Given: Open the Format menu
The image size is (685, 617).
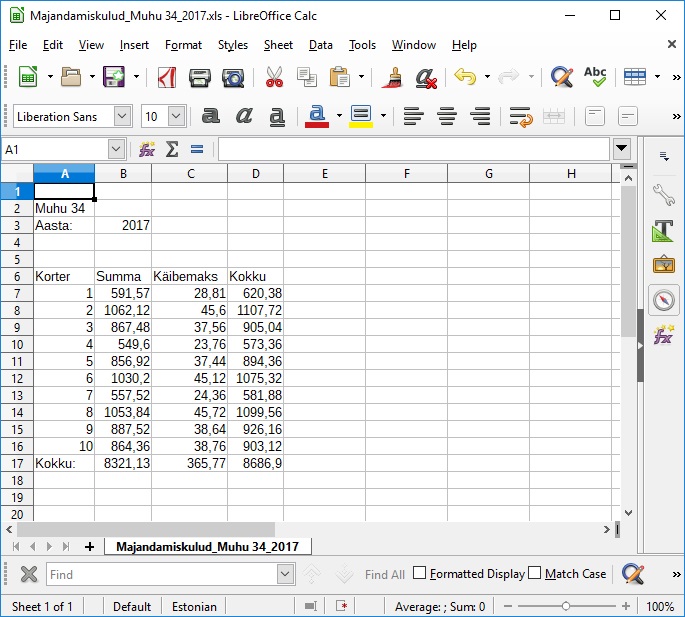Looking at the screenshot, I should 183,45.
